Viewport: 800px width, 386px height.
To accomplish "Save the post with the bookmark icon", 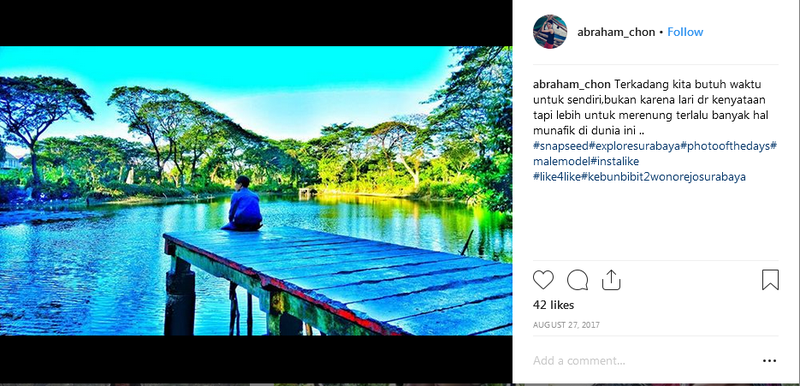I will point(770,280).
